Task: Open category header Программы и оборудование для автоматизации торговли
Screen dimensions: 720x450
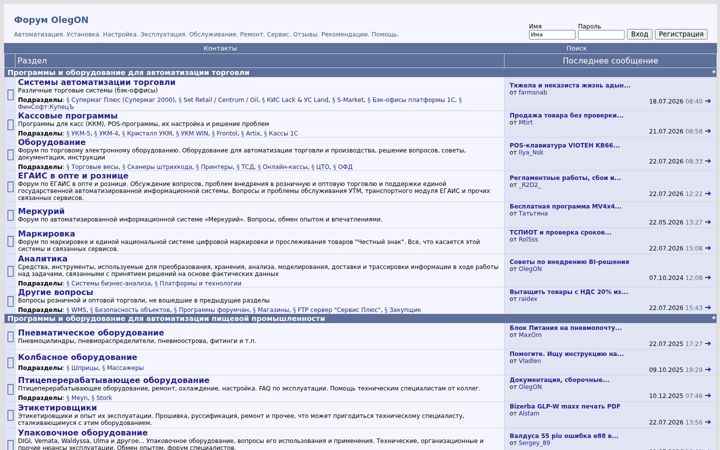Action: 129,73
